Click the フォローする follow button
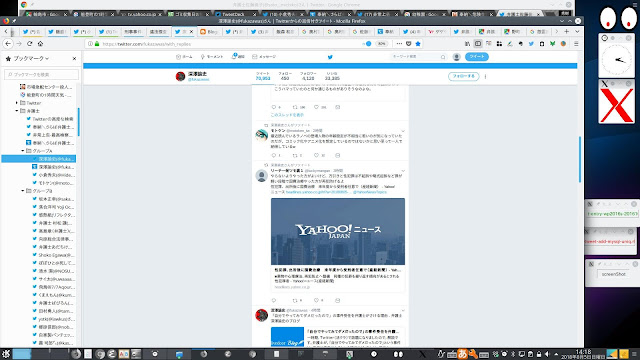This screenshot has height=360, width=640. pyautogui.click(x=463, y=76)
